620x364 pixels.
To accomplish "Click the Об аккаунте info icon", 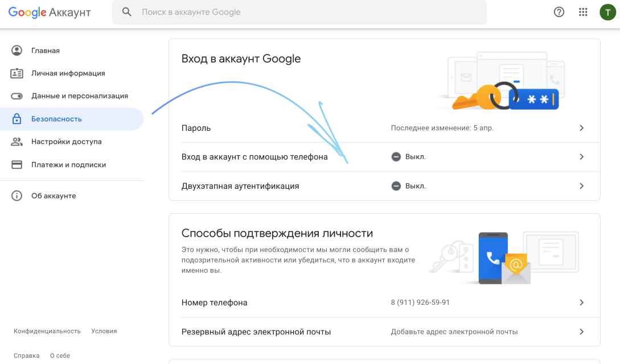I will [x=17, y=196].
